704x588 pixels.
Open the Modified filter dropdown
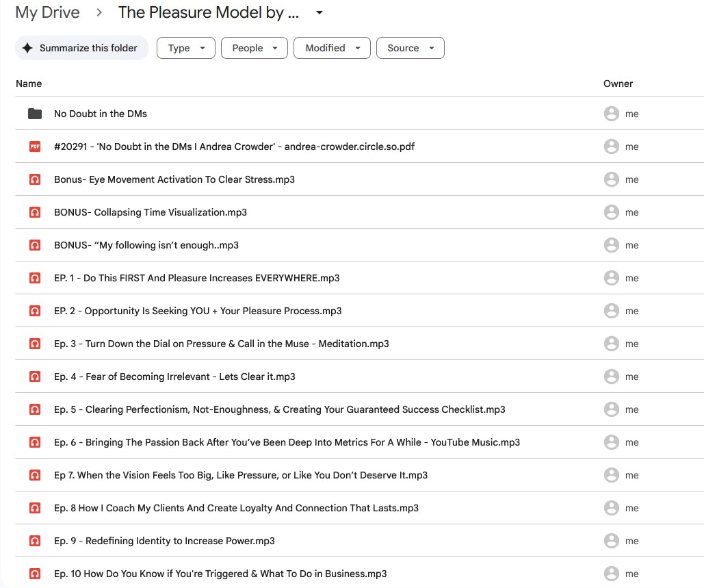[x=332, y=48]
